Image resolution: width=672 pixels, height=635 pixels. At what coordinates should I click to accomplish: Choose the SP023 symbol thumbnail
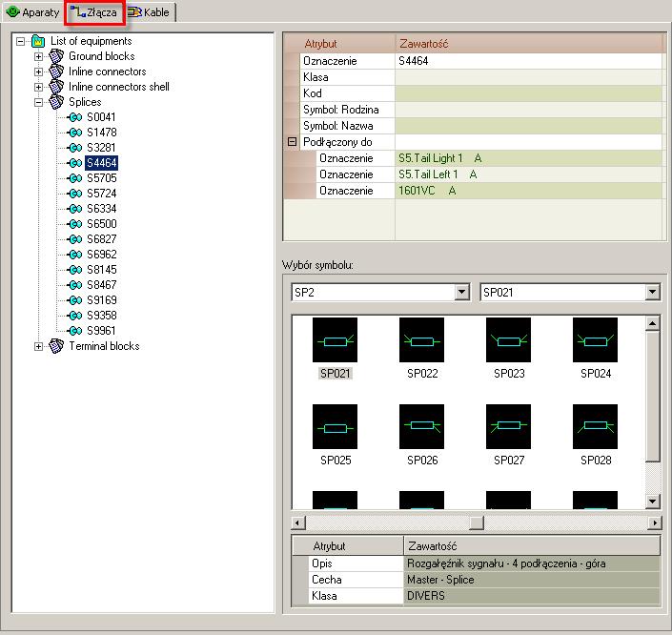(x=508, y=339)
